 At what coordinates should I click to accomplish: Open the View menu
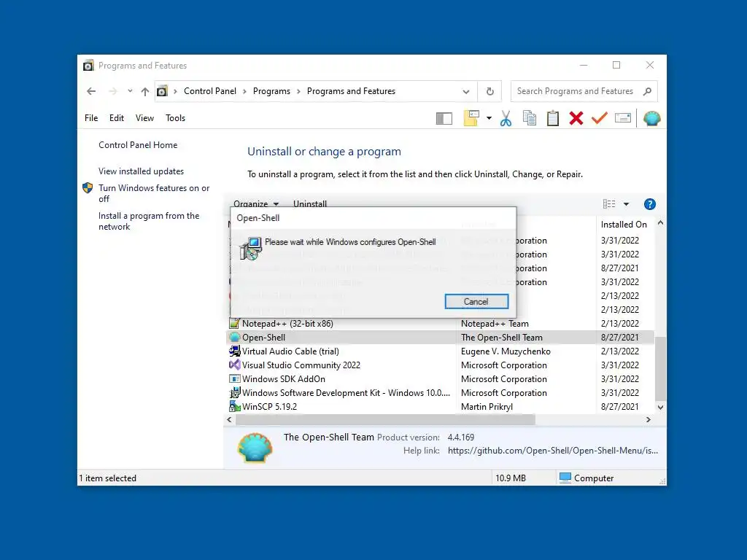pyautogui.click(x=144, y=118)
